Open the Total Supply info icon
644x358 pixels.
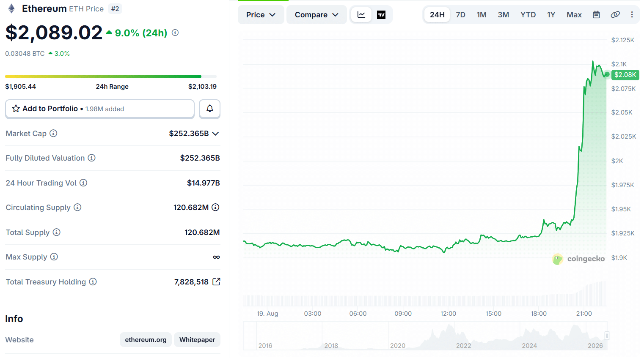[56, 232]
